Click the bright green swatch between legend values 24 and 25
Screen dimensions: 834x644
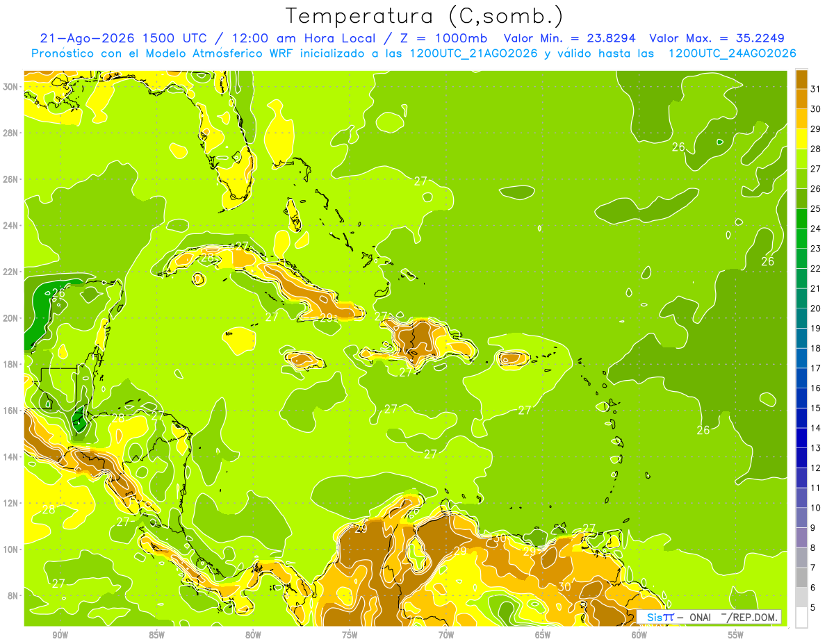pyautogui.click(x=801, y=219)
